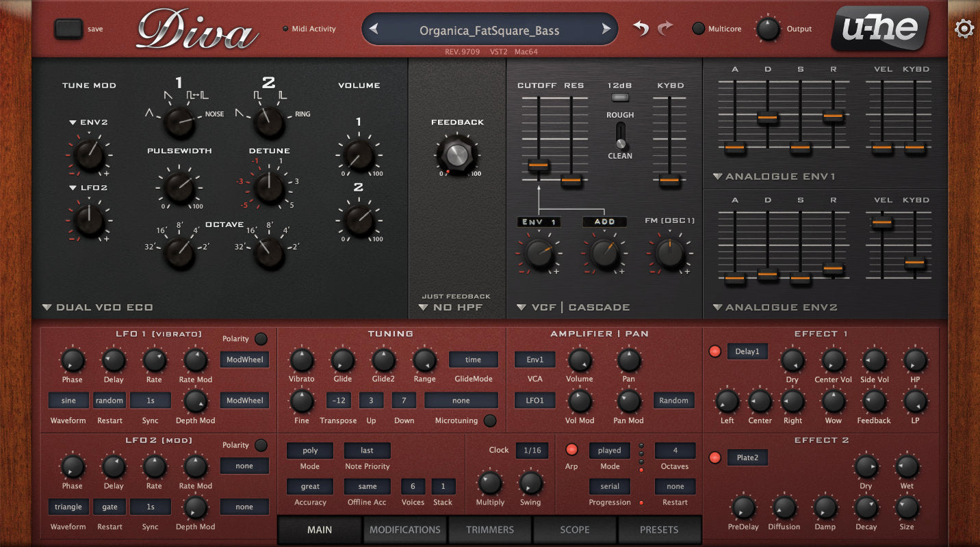
Task: Click the last Note Priority button
Action: [x=367, y=451]
